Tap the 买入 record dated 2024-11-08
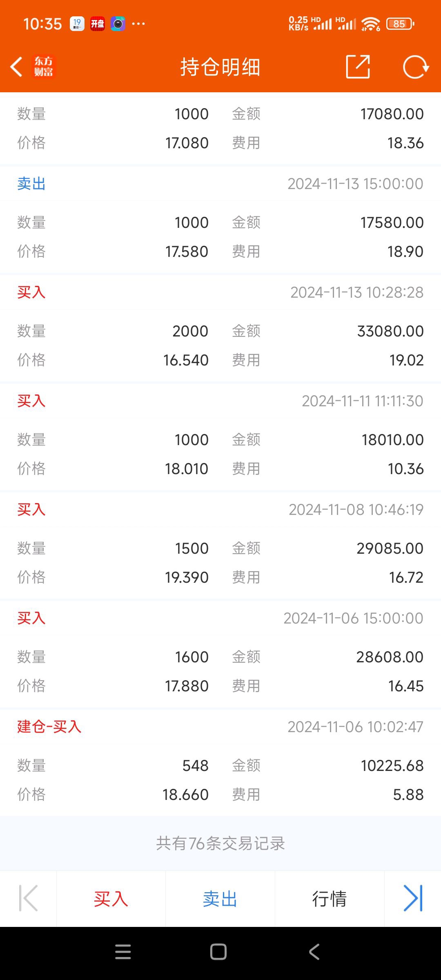 click(x=220, y=510)
